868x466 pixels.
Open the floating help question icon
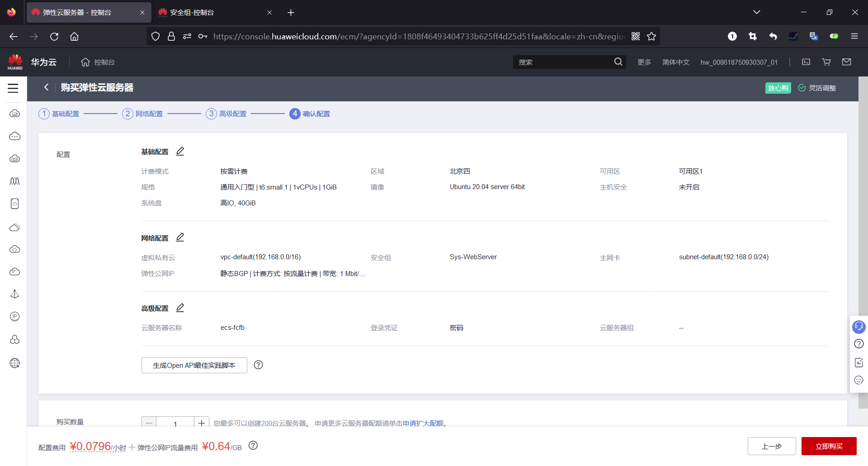pos(859,344)
